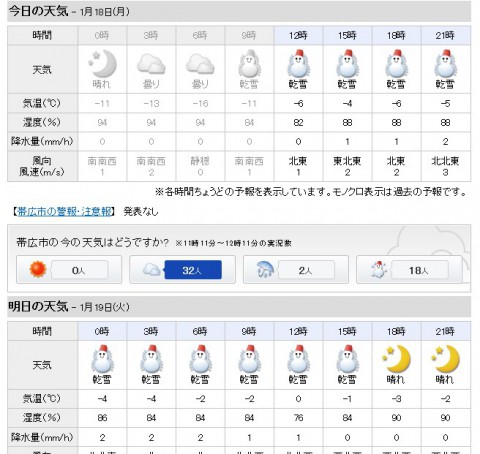Click today's 82 humidity at 12時
480x454 pixels.
coord(298,123)
